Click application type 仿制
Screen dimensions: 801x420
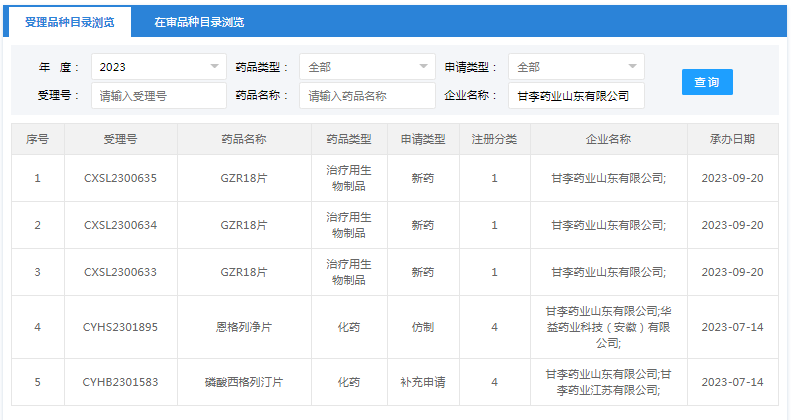click(423, 327)
